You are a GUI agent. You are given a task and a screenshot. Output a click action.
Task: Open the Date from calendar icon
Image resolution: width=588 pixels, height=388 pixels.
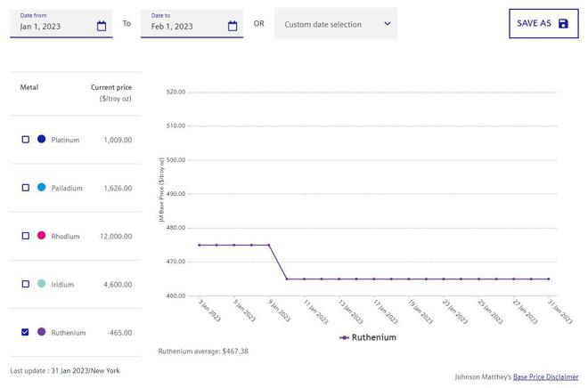[102, 27]
